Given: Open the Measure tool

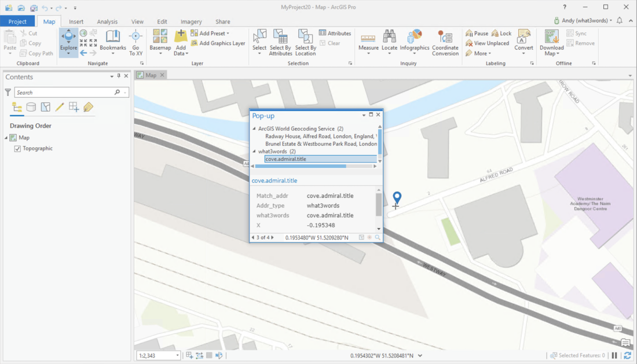Looking at the screenshot, I should pyautogui.click(x=368, y=42).
